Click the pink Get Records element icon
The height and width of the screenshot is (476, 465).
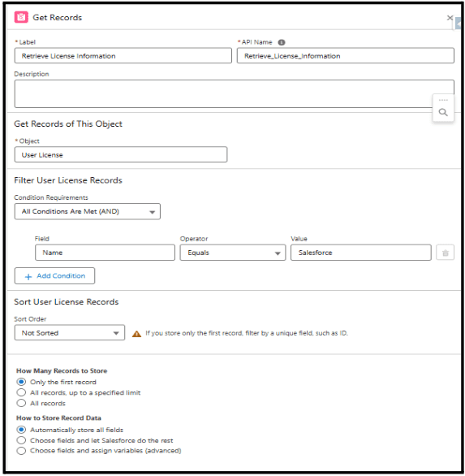21,17
